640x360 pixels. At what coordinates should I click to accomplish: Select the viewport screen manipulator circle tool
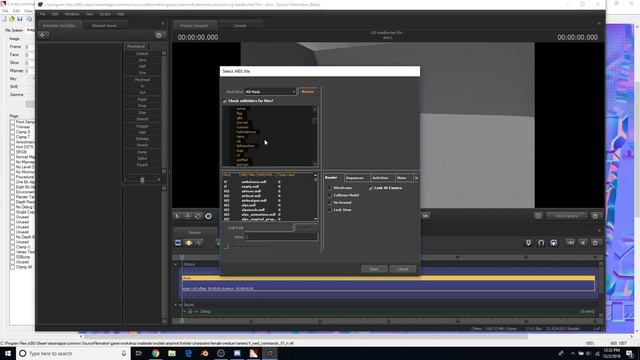[x=208, y=216]
